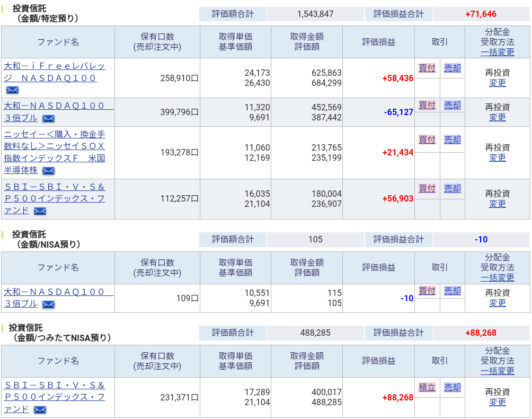
Task: Click holdings 112,257口
Action: pyautogui.click(x=180, y=199)
